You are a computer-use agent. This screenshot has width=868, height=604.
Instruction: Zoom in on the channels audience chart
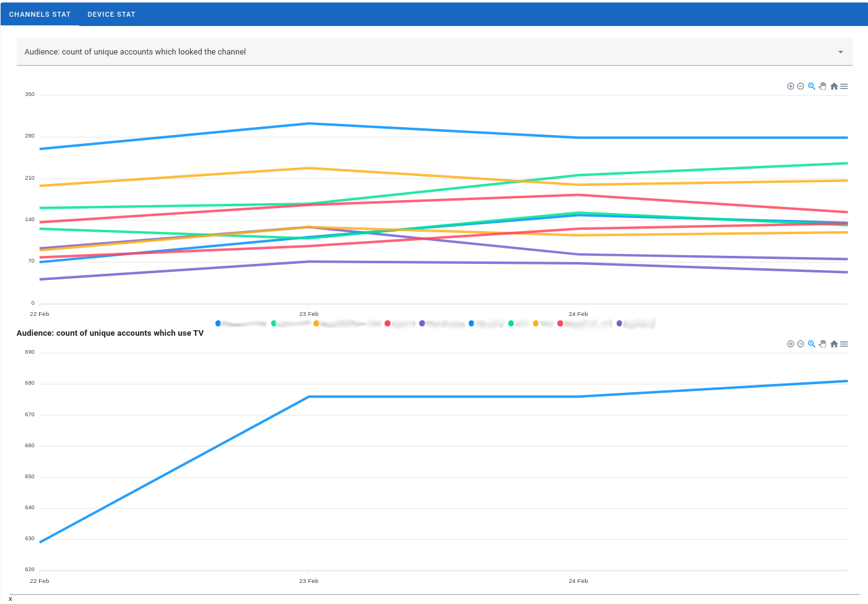click(x=791, y=87)
